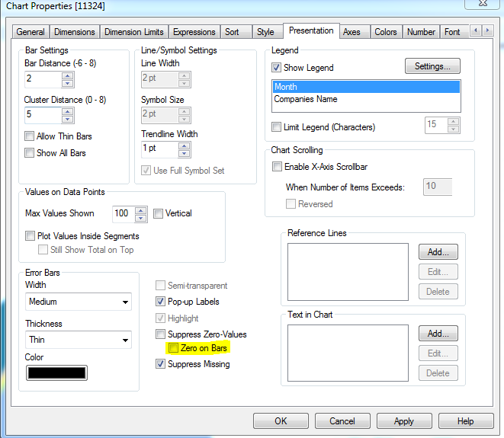
Task: Open Error Bars Thickness dropdown
Action: [x=79, y=340]
